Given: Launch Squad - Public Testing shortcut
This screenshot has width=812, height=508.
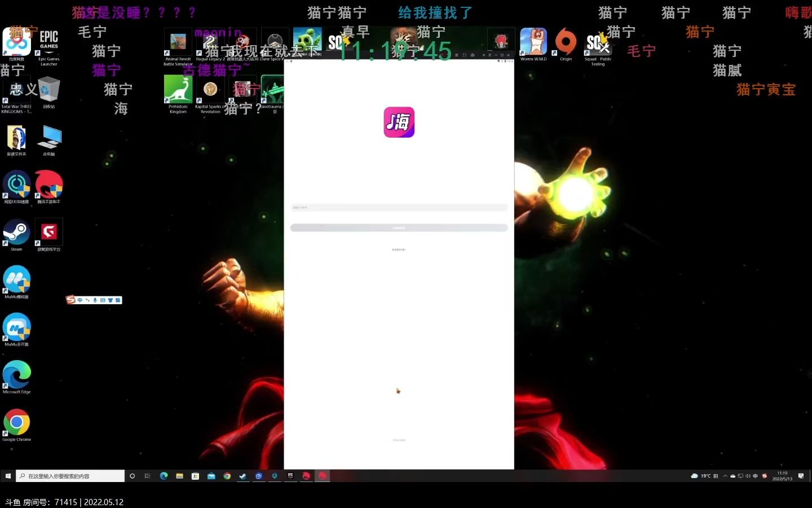Looking at the screenshot, I should point(598,47).
